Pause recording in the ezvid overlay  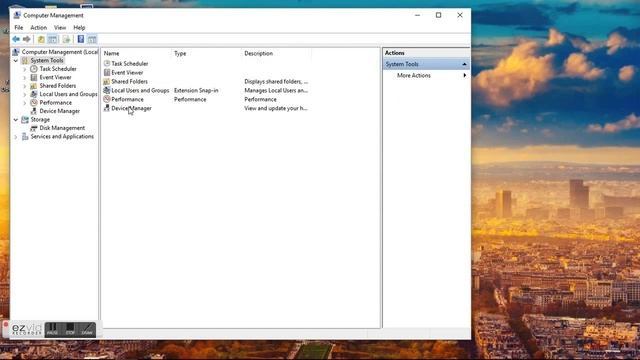tap(52, 329)
